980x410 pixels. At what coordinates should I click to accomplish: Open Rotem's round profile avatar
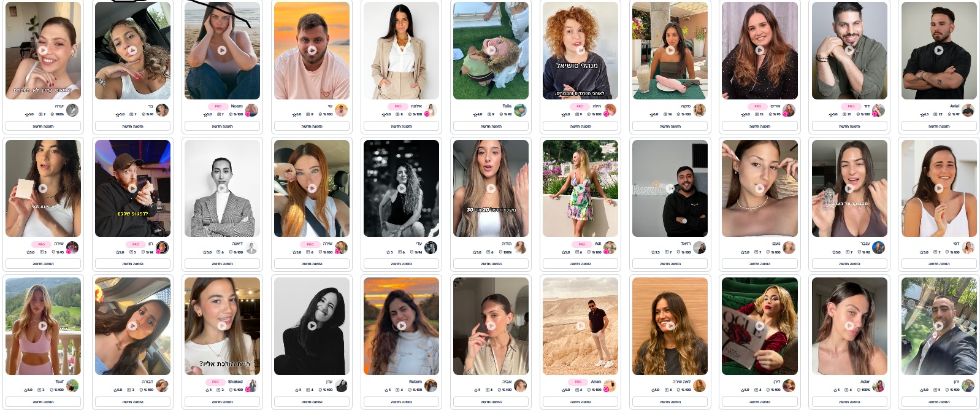pyautogui.click(x=431, y=385)
